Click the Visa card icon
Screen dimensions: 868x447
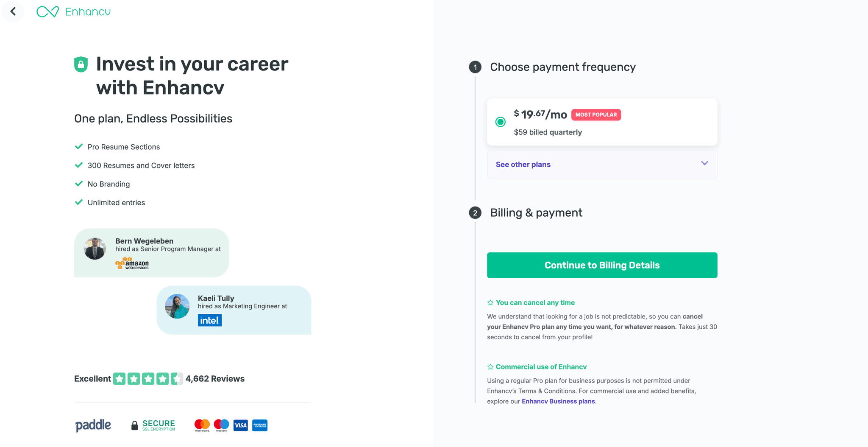241,425
